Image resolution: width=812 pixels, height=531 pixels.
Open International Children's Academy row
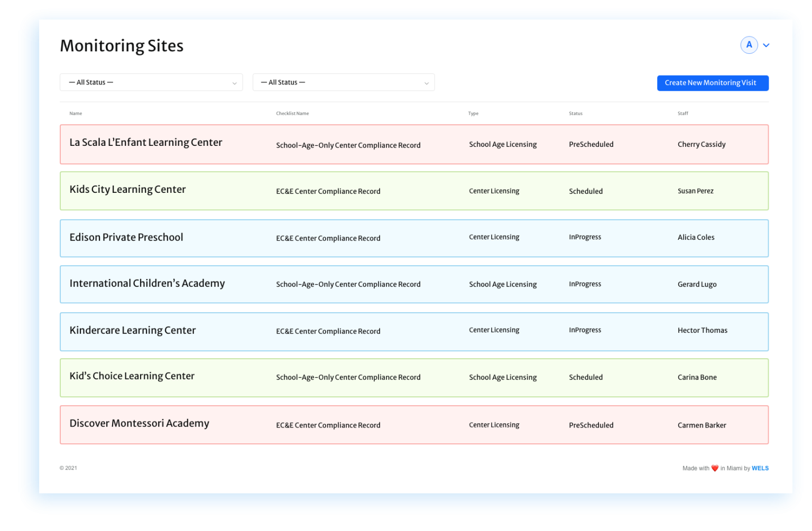147,284
